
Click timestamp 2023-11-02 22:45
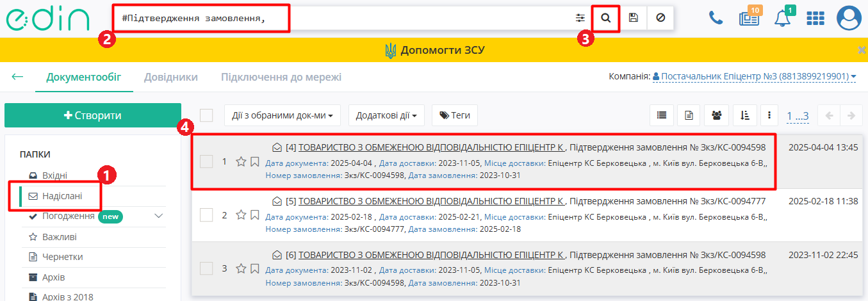(823, 255)
